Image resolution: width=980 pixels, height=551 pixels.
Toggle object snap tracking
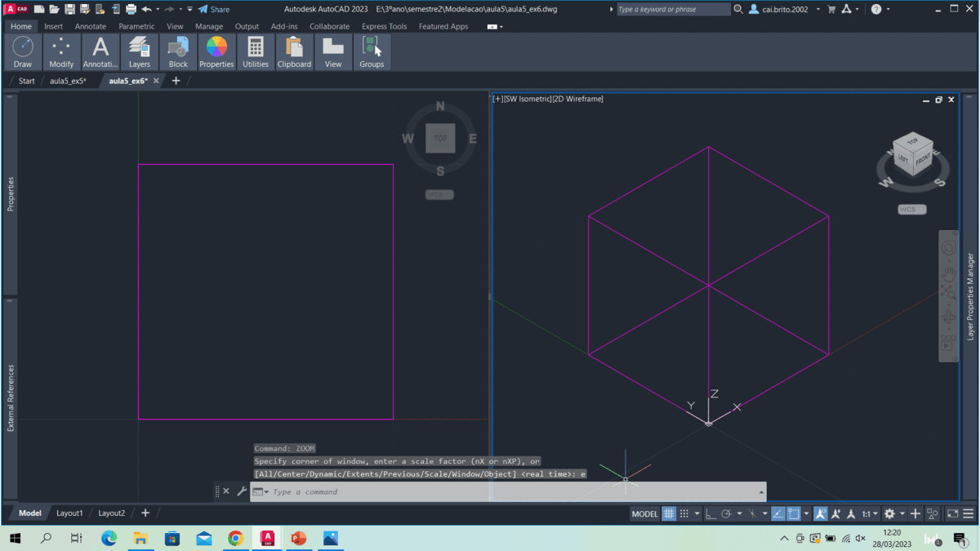click(778, 513)
